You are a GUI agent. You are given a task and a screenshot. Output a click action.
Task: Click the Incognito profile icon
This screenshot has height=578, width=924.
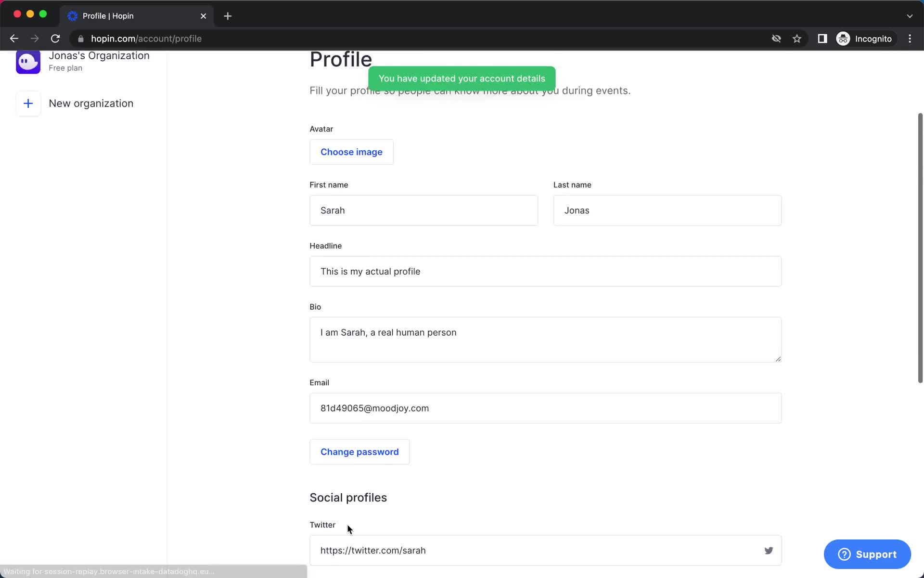[844, 39]
